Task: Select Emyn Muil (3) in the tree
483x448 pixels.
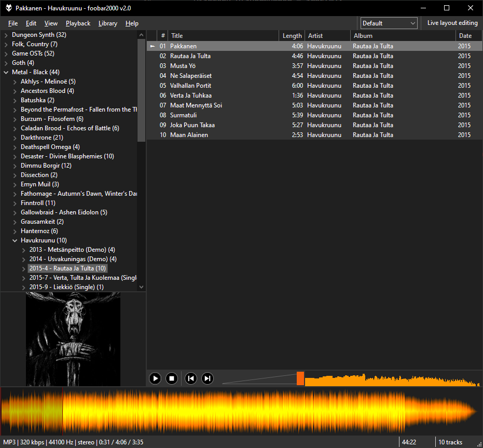Action: coord(40,184)
